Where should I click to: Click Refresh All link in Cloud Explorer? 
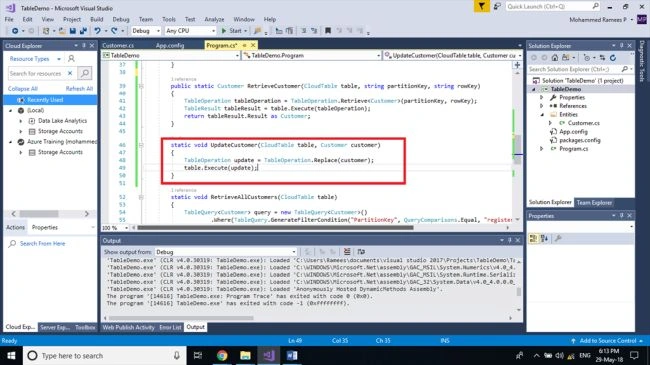coord(79,89)
